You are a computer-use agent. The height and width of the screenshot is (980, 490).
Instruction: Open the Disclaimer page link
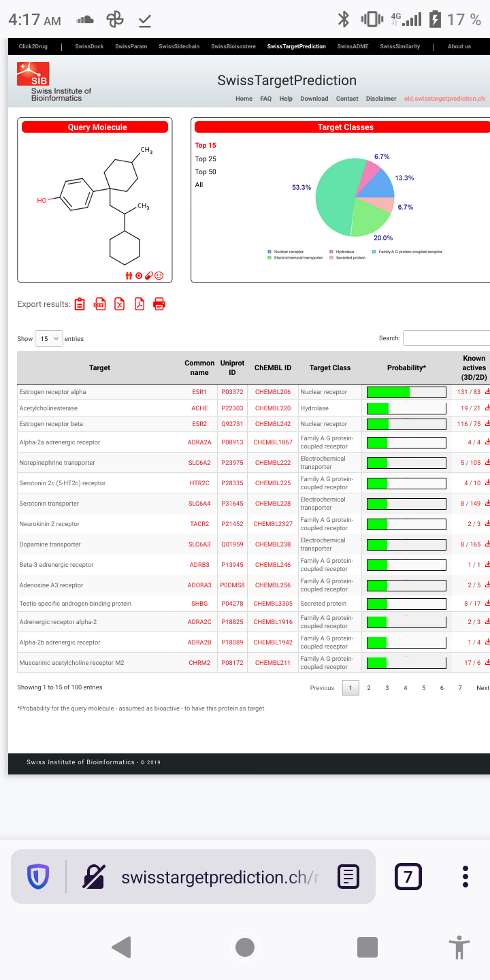click(x=381, y=99)
